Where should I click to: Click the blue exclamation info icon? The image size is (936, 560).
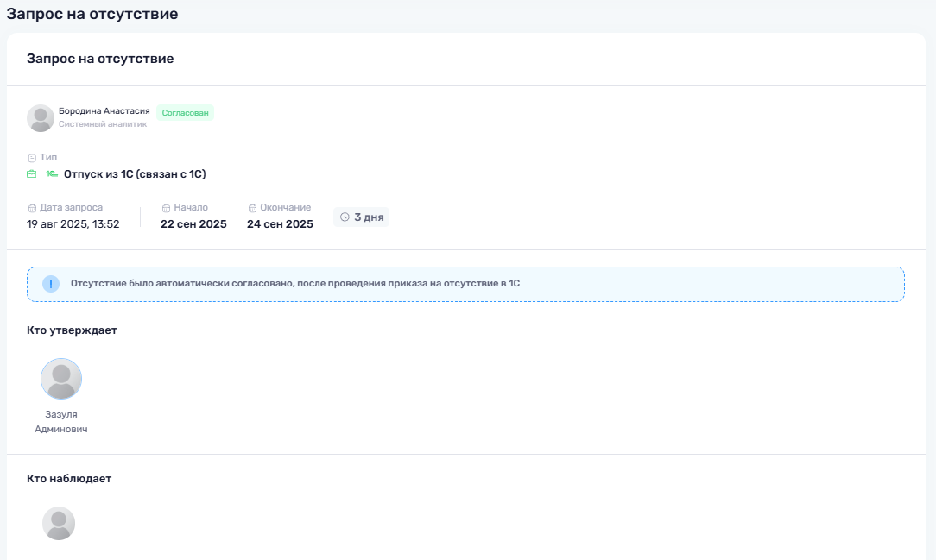point(51,284)
